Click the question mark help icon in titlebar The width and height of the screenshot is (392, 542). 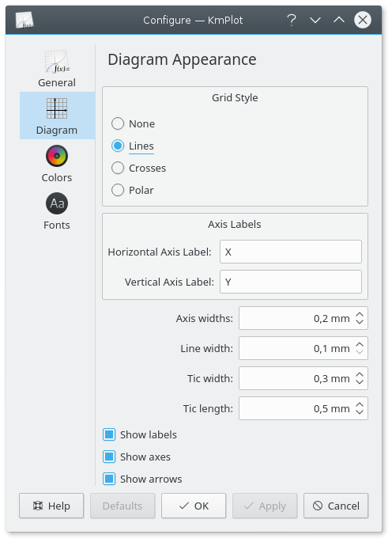pos(292,20)
